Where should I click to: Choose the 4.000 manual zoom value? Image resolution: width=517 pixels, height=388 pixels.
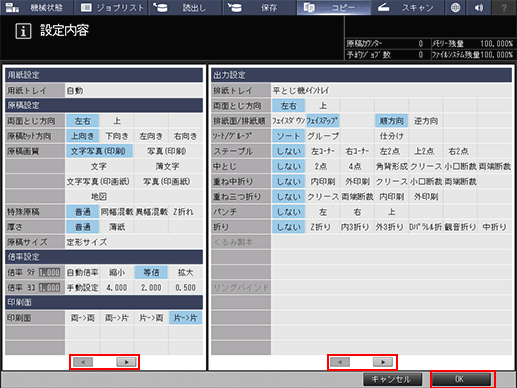click(x=117, y=287)
